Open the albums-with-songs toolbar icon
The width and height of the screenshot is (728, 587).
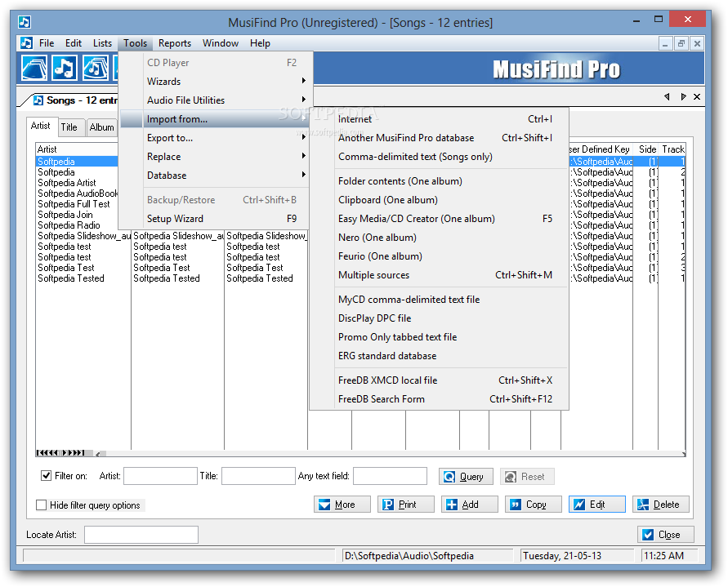(95, 69)
